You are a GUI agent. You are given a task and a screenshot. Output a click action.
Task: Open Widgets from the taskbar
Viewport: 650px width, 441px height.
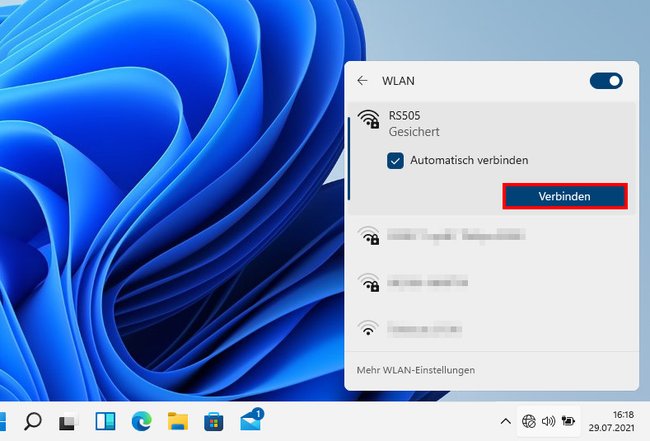tap(105, 422)
